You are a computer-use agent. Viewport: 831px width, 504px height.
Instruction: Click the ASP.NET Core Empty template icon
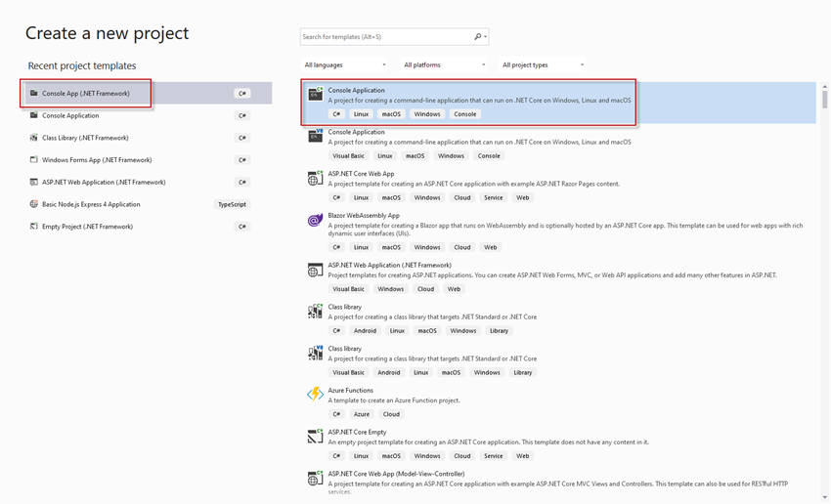[316, 437]
